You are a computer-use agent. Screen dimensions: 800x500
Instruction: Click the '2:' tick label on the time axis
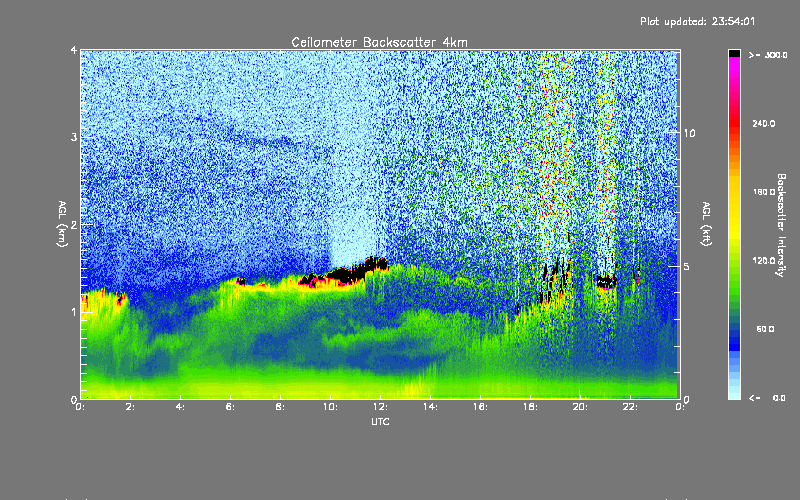tap(131, 407)
